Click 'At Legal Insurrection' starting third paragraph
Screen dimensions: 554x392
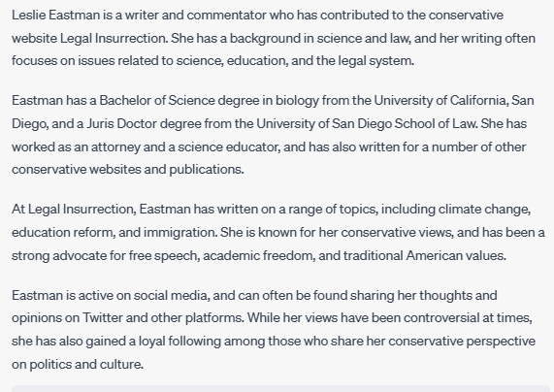coord(73,210)
